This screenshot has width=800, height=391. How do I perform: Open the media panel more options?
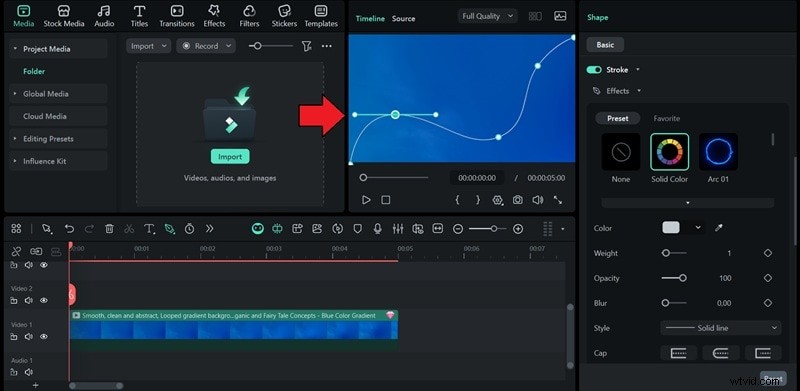click(x=327, y=46)
